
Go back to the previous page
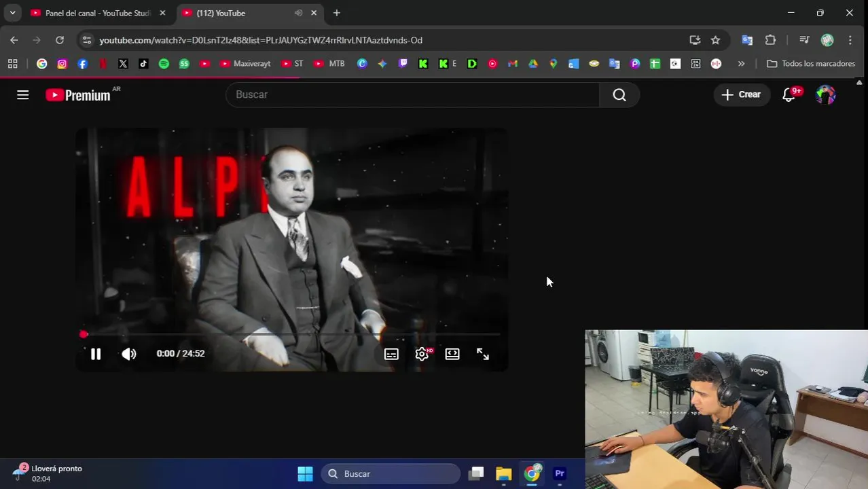point(14,40)
